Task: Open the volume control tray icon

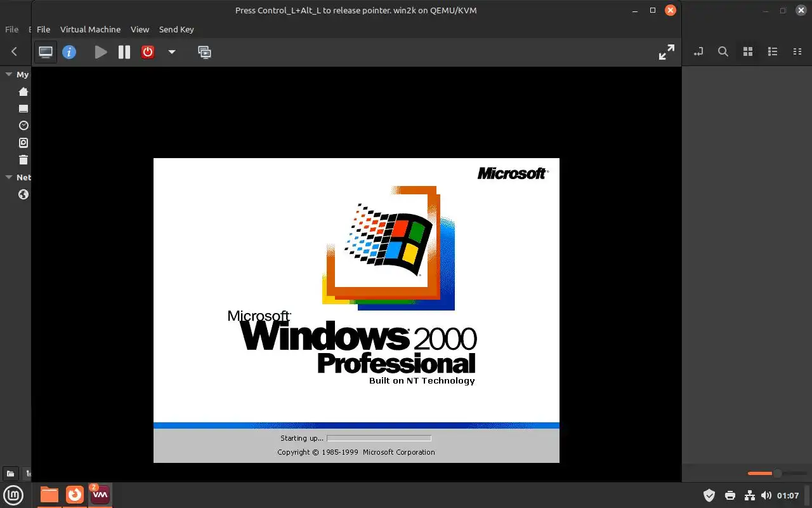Action: coord(766,495)
